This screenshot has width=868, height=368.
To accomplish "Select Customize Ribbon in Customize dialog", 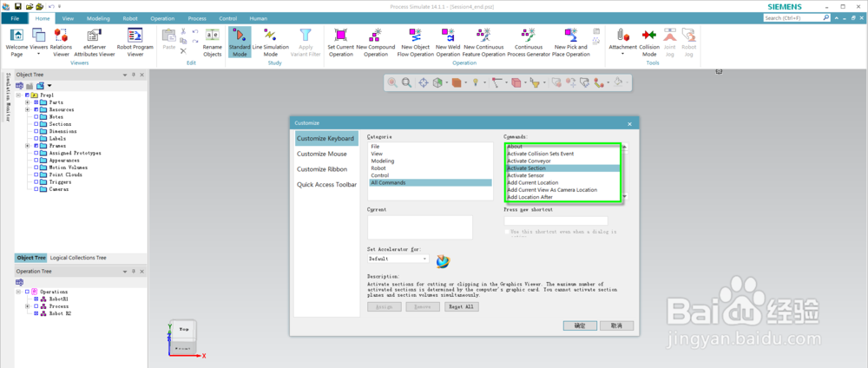I will tap(322, 169).
